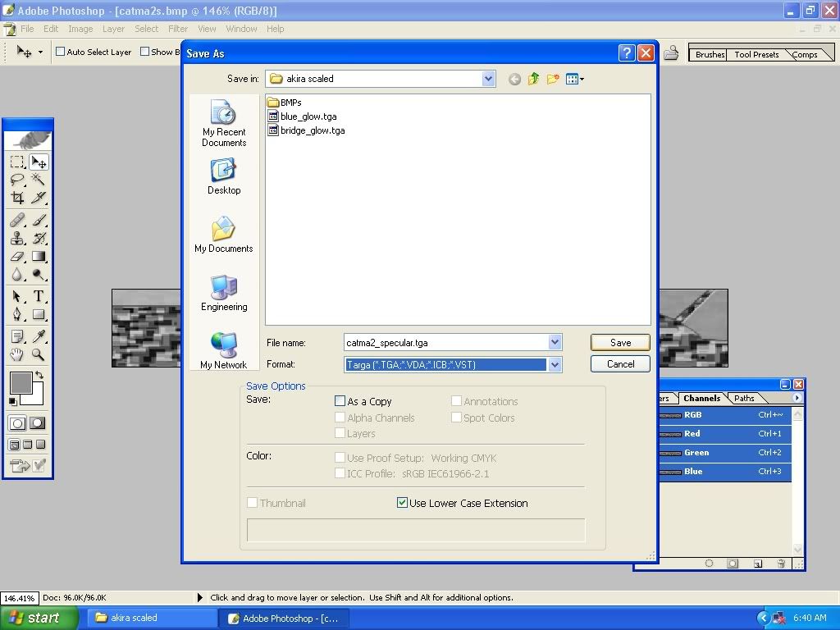Viewport: 840px width, 630px height.
Task: Select the Healing Brush tool
Action: pyautogui.click(x=17, y=220)
